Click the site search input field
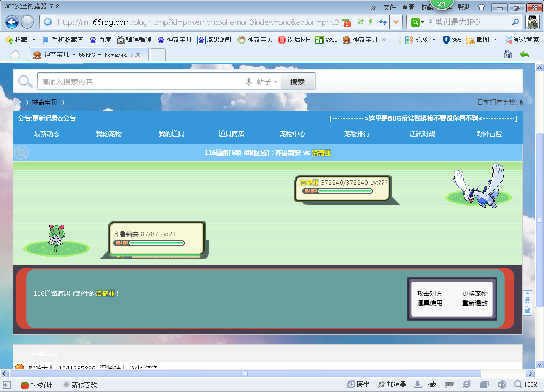 click(140, 82)
